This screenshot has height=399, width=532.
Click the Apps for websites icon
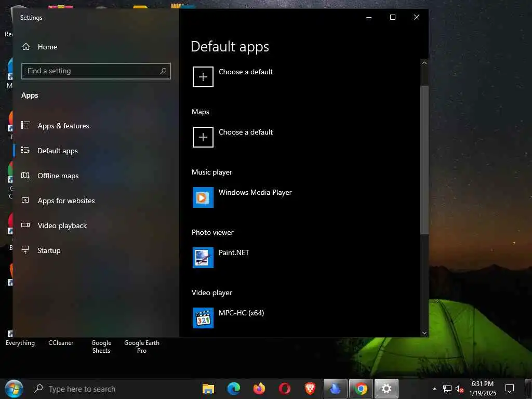coord(25,200)
